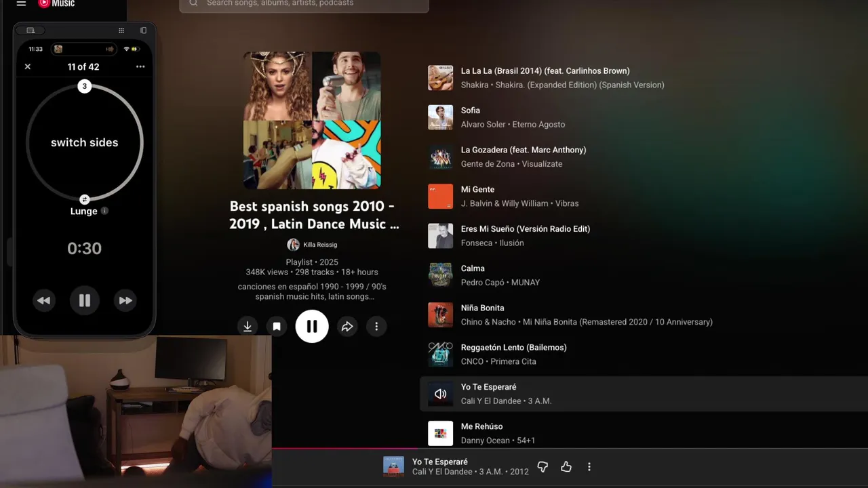Open Fonseca artist page
Viewport: 868px width, 488px height.
click(x=477, y=243)
